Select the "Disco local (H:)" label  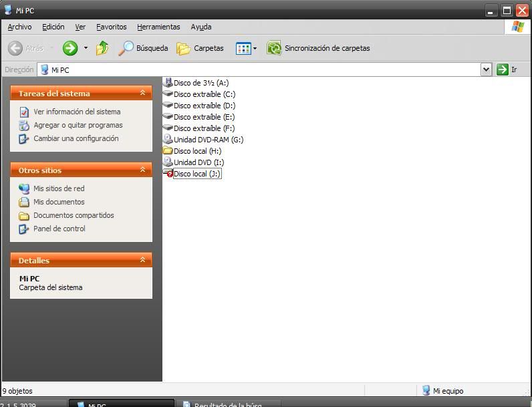(x=197, y=151)
